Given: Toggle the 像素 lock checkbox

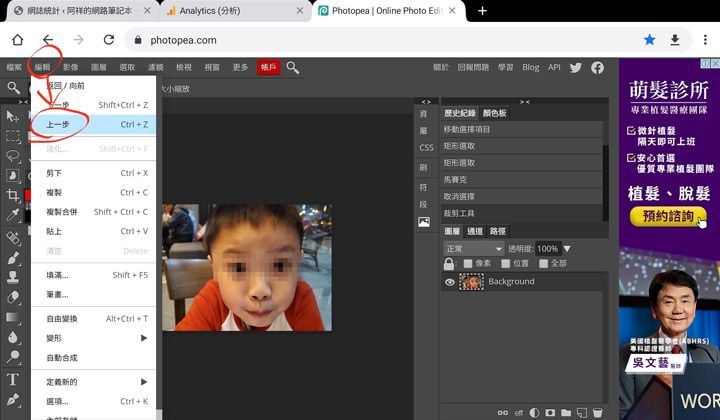Looking at the screenshot, I should click(x=468, y=264).
